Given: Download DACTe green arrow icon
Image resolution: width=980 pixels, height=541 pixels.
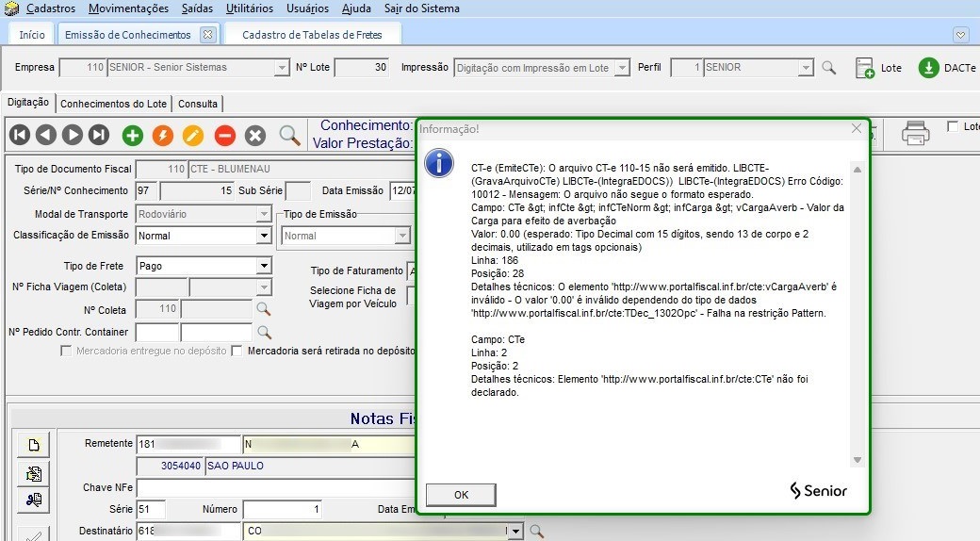Looking at the screenshot, I should click(x=929, y=68).
